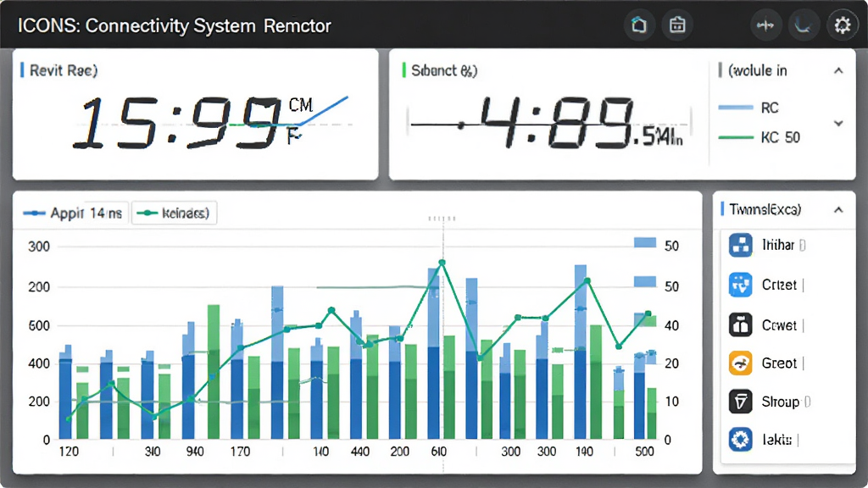Click the 15:99 readout value

pyautogui.click(x=178, y=122)
